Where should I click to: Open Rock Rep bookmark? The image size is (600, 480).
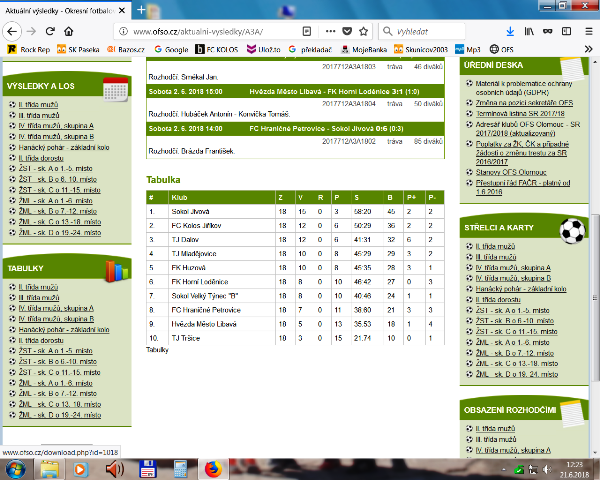29,49
